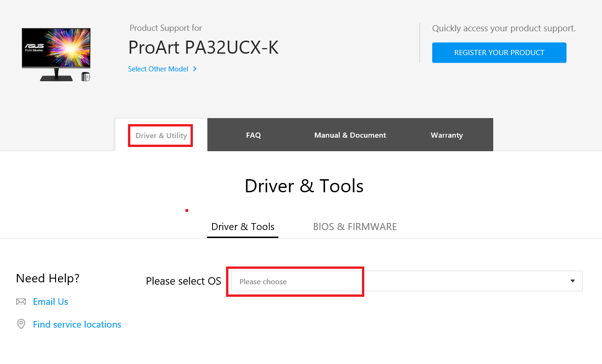This screenshot has width=602, height=364.
Task: Click the Driver & Tools page heading
Action: pos(304,186)
